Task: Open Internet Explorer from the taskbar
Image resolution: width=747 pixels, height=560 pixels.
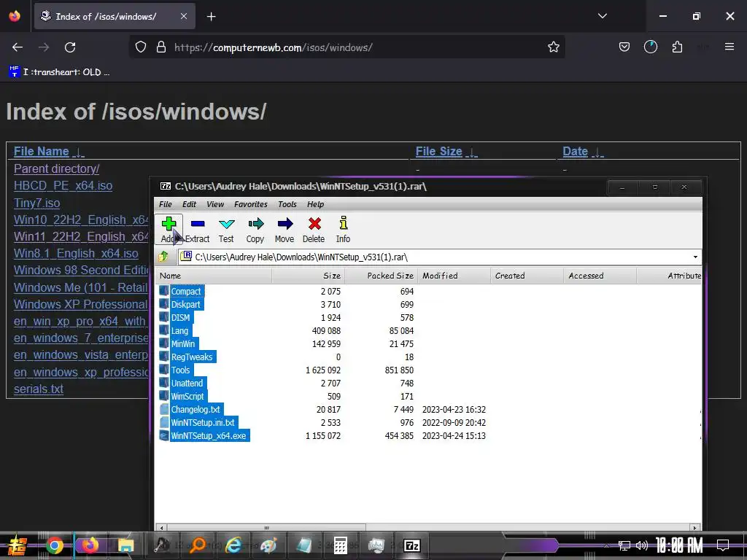Action: [233, 545]
